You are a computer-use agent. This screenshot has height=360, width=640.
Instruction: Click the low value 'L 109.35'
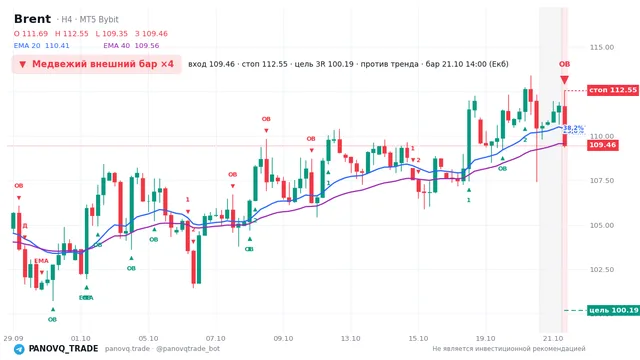click(x=111, y=34)
